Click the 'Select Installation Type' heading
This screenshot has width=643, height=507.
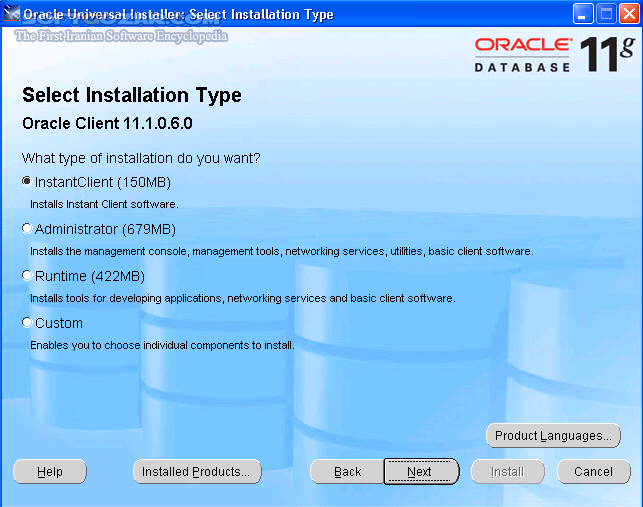132,96
